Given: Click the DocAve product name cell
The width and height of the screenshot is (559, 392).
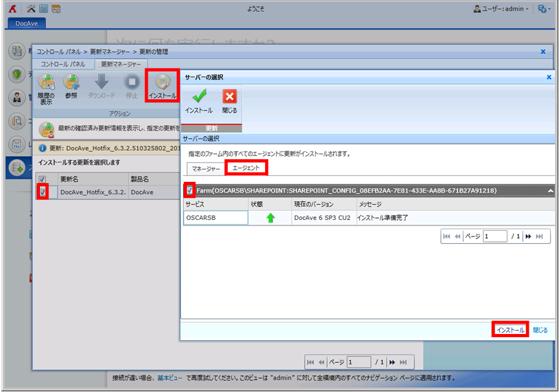Looking at the screenshot, I should point(153,192).
